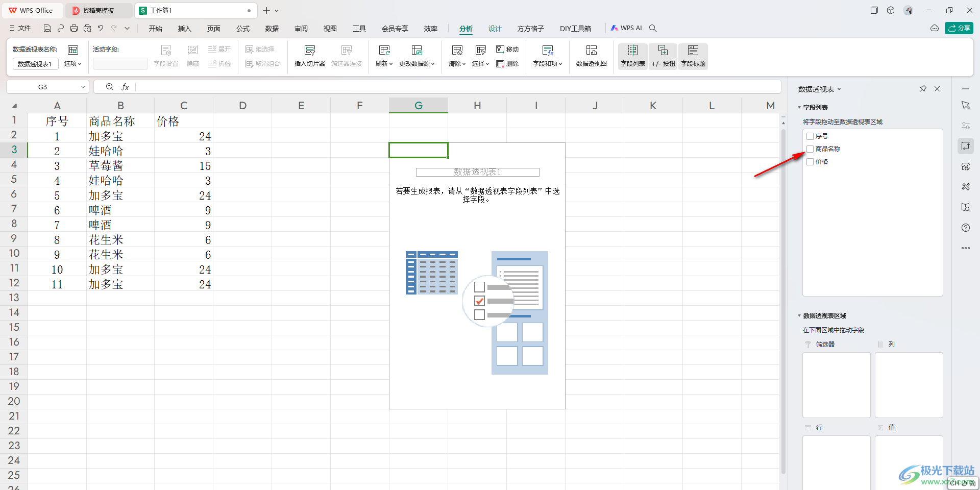This screenshot has height=490, width=980.
Task: Toggle the +/- Buttons (按钮) option
Action: click(663, 56)
